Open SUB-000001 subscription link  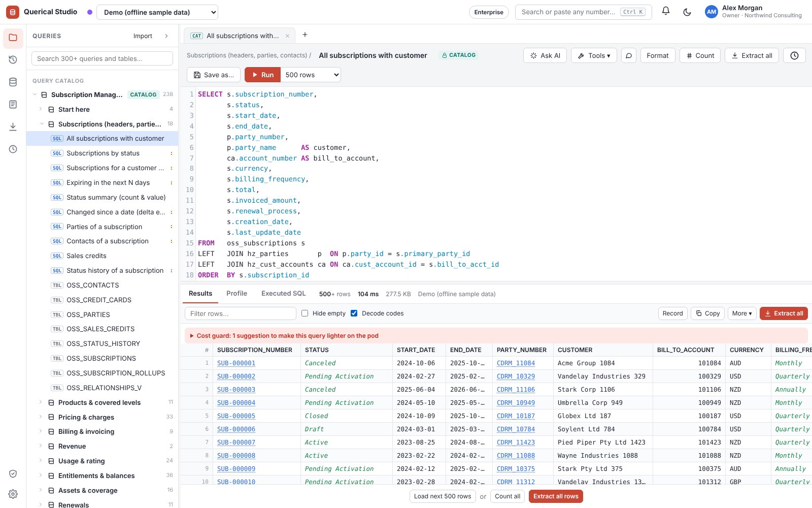tap(236, 363)
